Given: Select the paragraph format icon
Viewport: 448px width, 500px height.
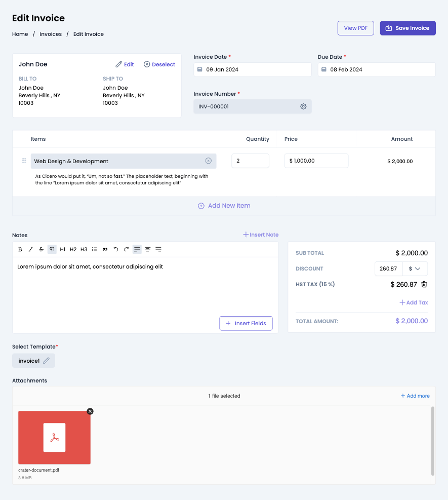Looking at the screenshot, I should tap(52, 249).
